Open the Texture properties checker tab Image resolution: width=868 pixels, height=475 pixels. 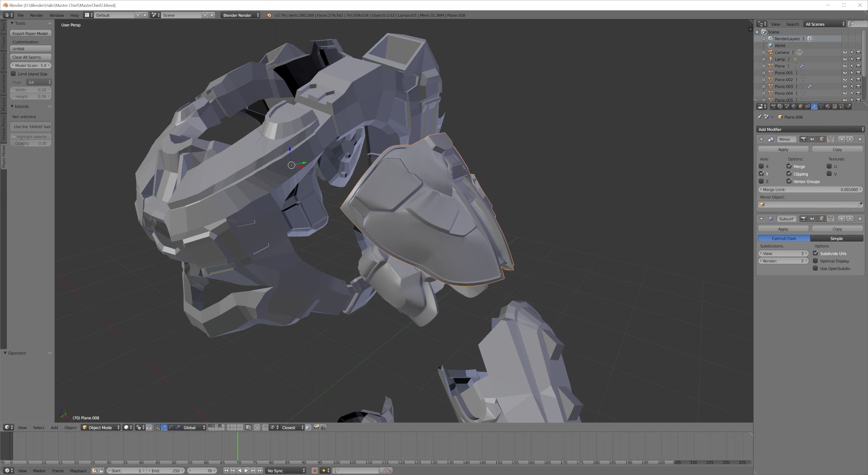(835, 107)
